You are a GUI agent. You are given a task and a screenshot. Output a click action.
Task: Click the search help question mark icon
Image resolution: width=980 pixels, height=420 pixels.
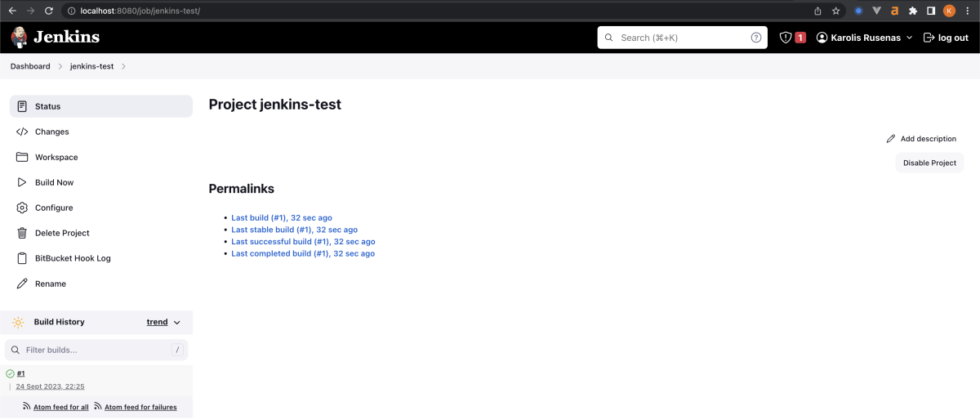point(756,38)
